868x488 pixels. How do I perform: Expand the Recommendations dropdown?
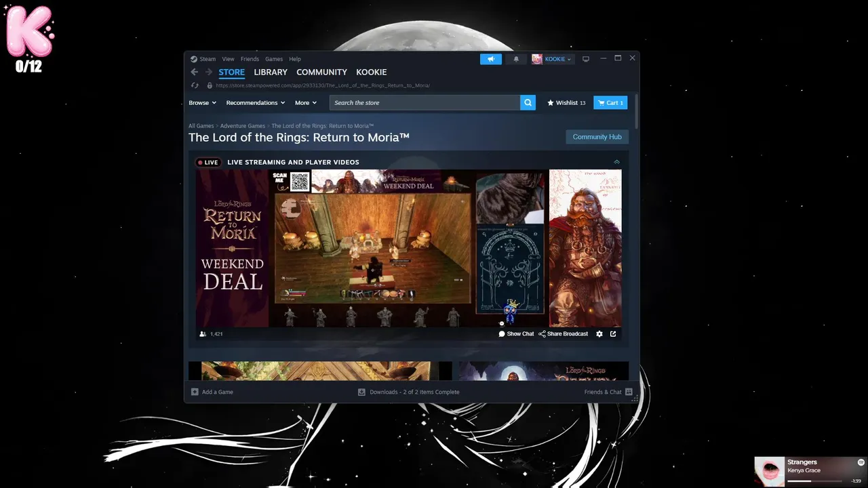point(256,103)
